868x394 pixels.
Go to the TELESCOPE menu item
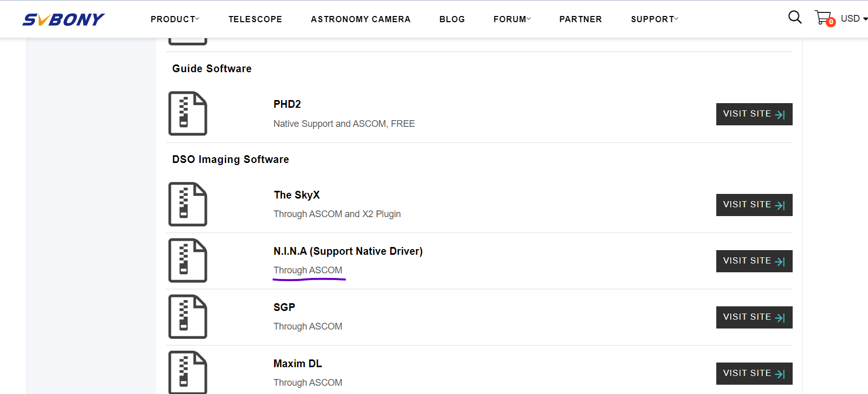pos(255,19)
